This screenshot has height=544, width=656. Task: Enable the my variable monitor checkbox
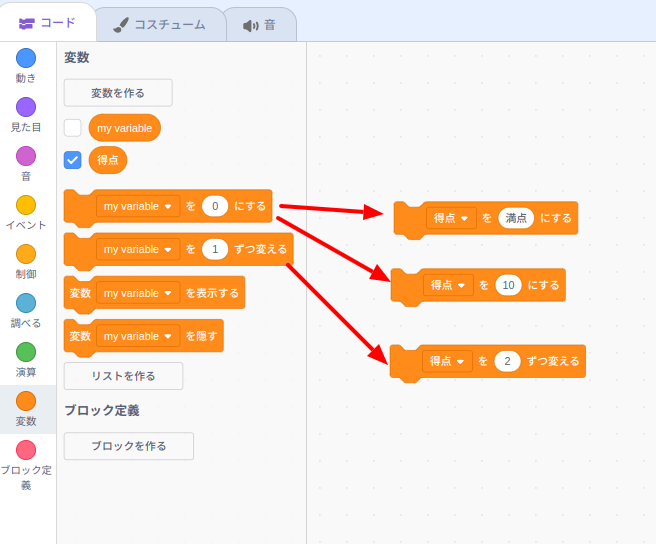click(x=73, y=128)
